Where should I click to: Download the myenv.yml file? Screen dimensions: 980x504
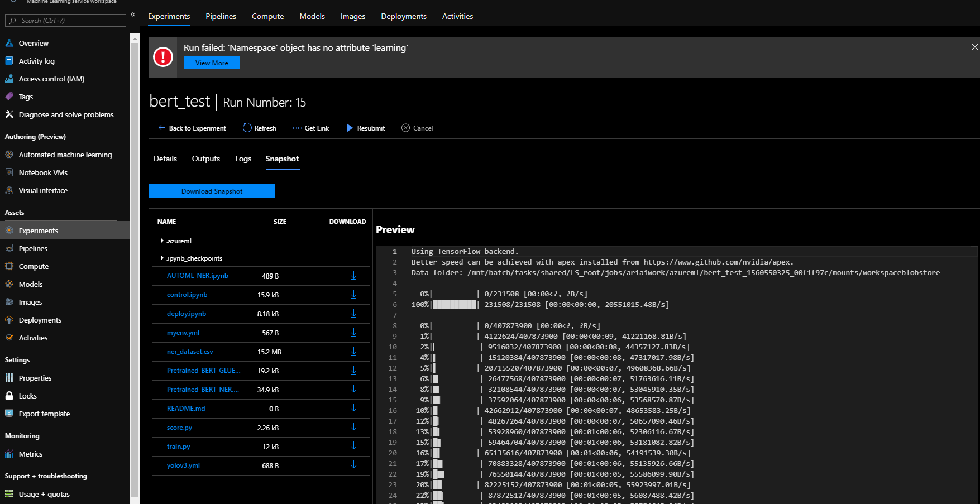coord(353,333)
